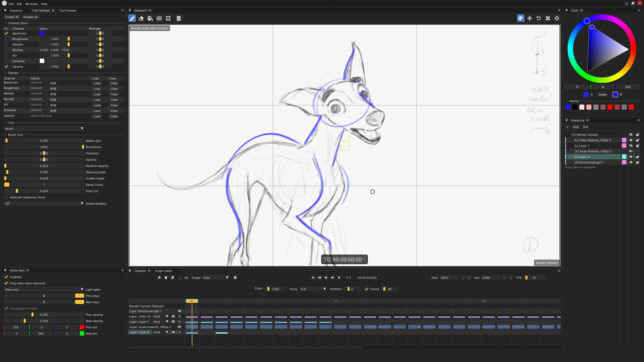Disable the Enabled checkbox in Onion Skin panel
644x362 pixels.
pos(6,277)
